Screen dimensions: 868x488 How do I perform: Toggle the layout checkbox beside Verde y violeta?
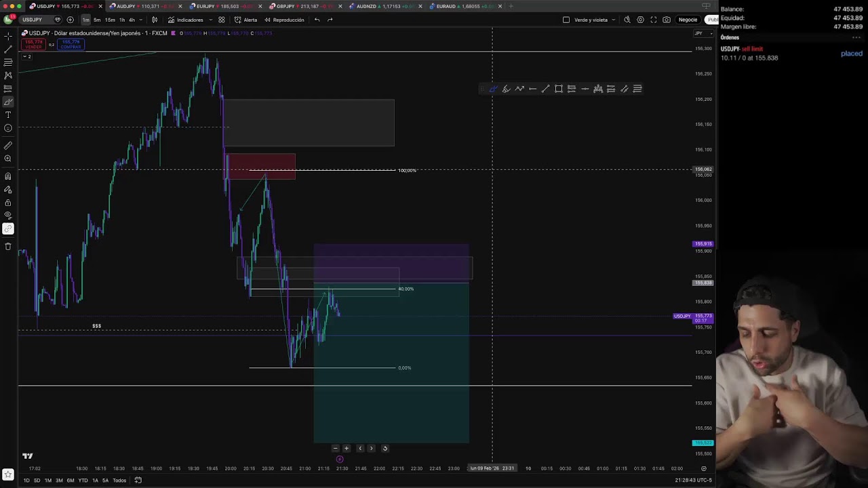[x=566, y=20]
